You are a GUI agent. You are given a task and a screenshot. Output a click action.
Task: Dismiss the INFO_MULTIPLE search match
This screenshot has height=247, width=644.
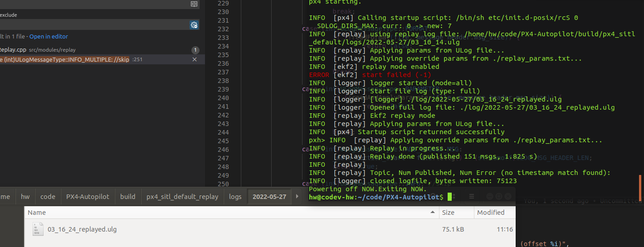pyautogui.click(x=195, y=59)
